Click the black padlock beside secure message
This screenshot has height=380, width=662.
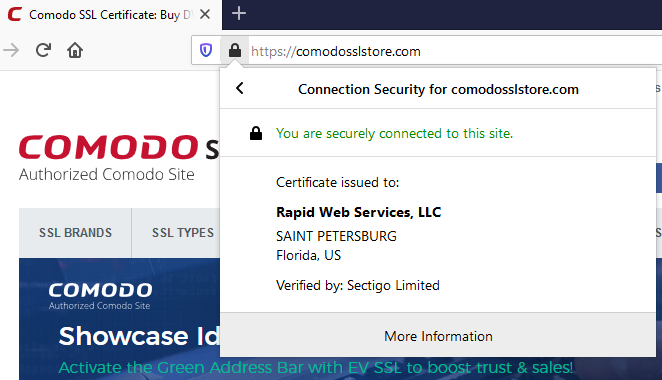click(256, 133)
